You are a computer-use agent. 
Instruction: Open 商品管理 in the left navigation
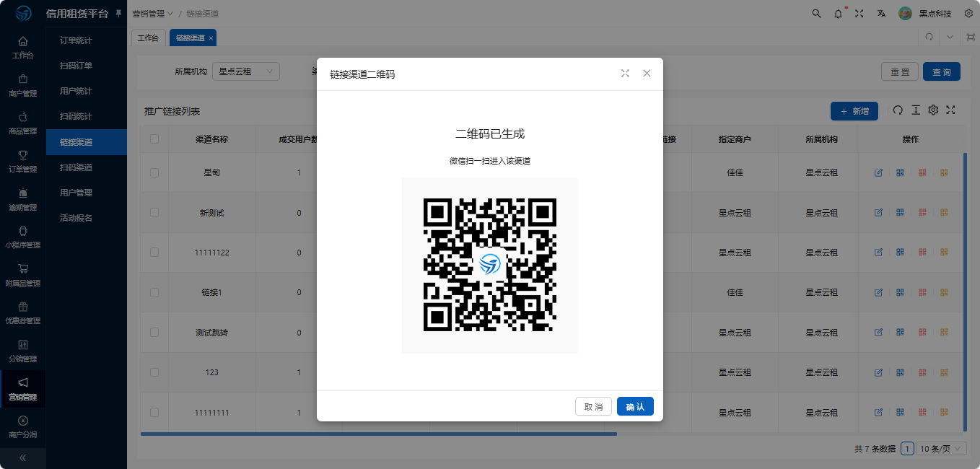tap(23, 123)
